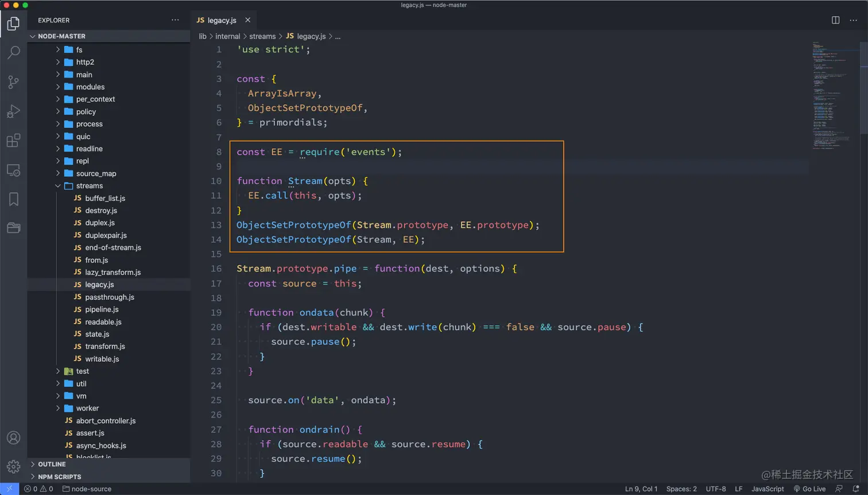Expand the test folder

click(x=109, y=372)
